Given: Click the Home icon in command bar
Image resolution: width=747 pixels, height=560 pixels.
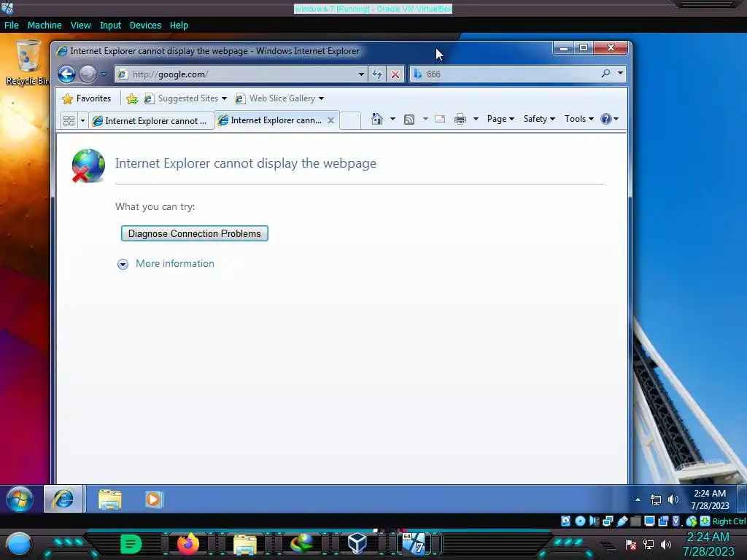Looking at the screenshot, I should point(377,119).
